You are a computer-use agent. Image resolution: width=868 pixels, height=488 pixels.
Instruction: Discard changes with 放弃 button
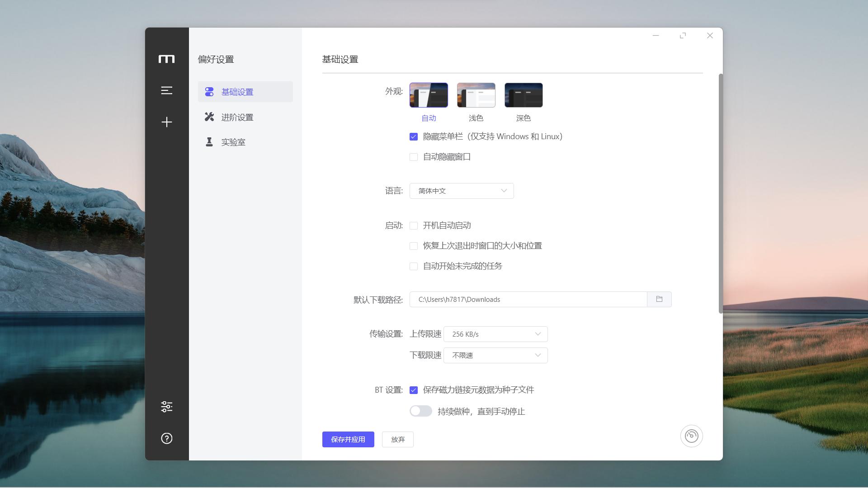tap(397, 439)
